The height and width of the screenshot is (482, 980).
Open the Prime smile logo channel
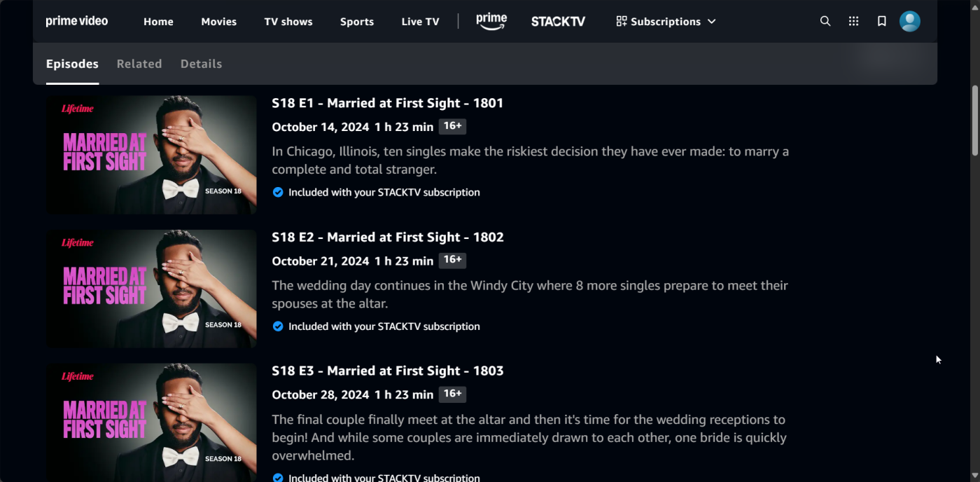tap(491, 21)
